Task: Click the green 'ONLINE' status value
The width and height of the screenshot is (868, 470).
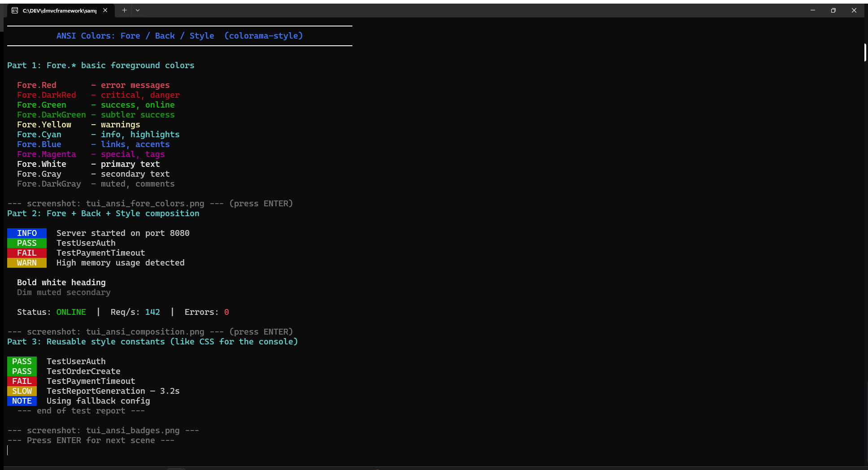Action: [x=71, y=312]
